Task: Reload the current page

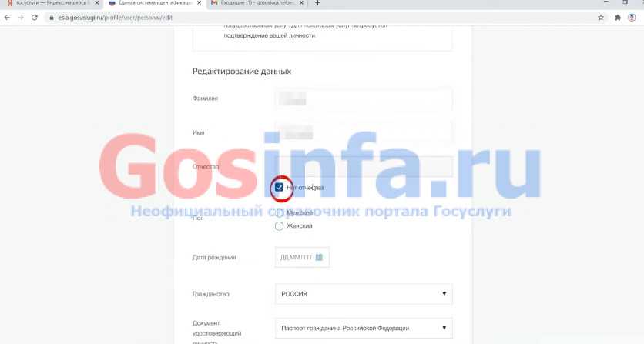Action: coord(35,17)
